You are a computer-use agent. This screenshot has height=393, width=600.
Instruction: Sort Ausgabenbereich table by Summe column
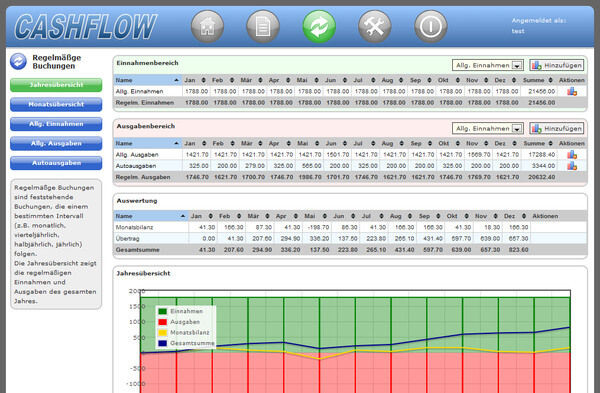[538, 143]
